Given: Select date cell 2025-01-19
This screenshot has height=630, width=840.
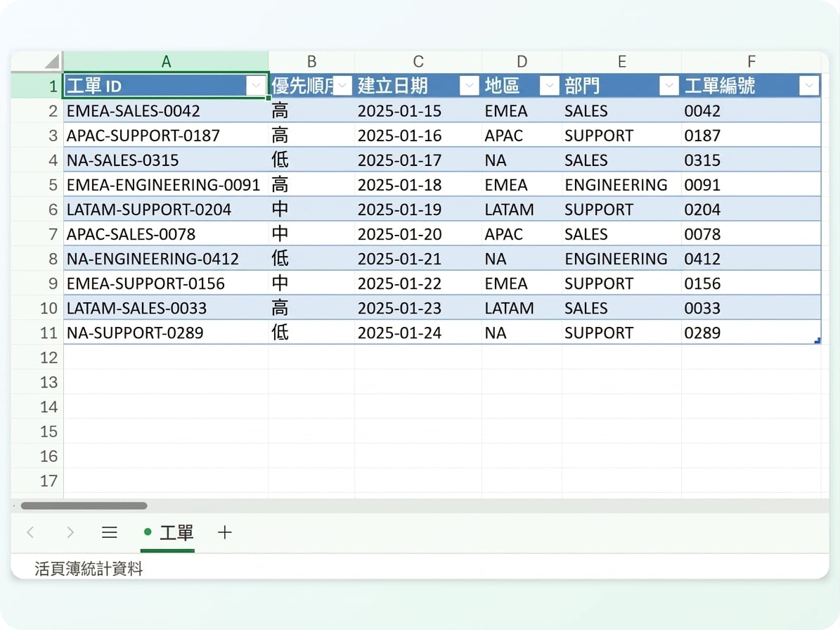Looking at the screenshot, I should point(418,209).
